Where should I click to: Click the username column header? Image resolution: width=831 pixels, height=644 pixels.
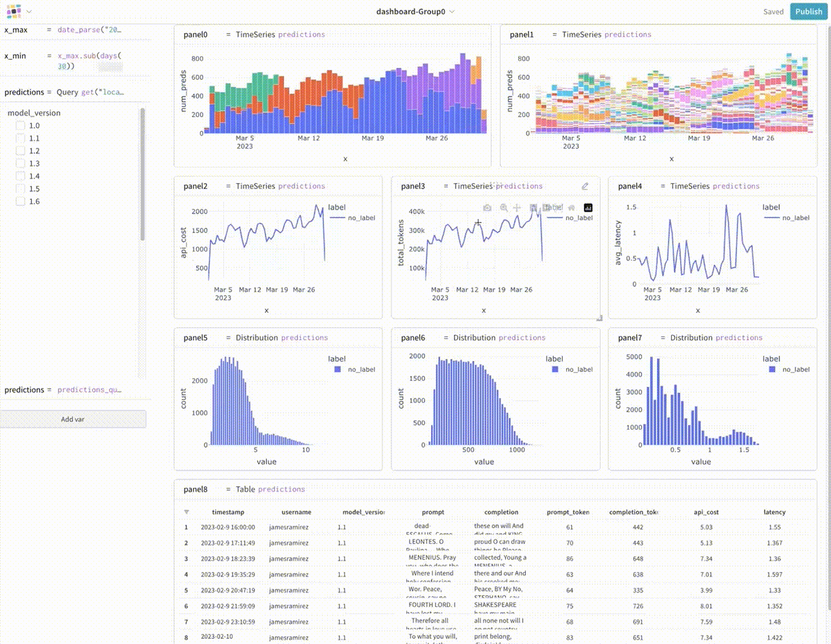296,512
